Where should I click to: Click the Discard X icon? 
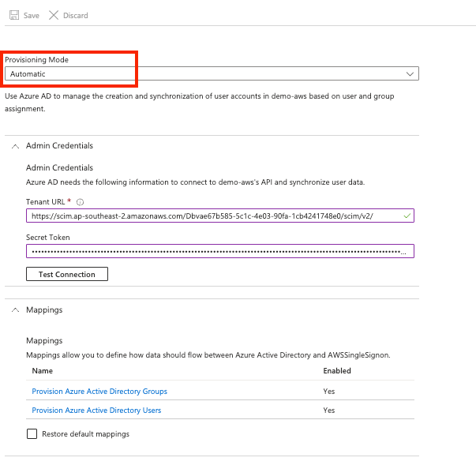(54, 15)
